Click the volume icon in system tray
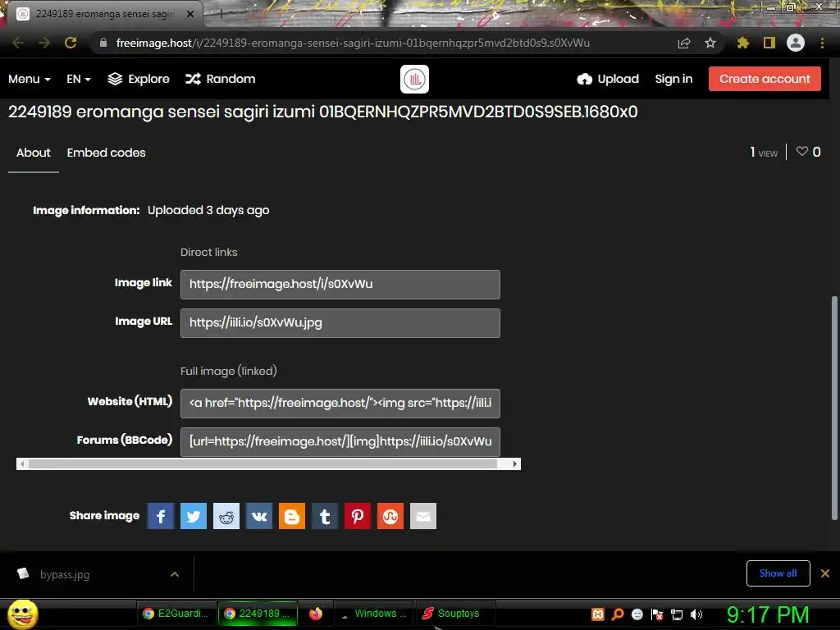This screenshot has width=840, height=630. coord(696,614)
